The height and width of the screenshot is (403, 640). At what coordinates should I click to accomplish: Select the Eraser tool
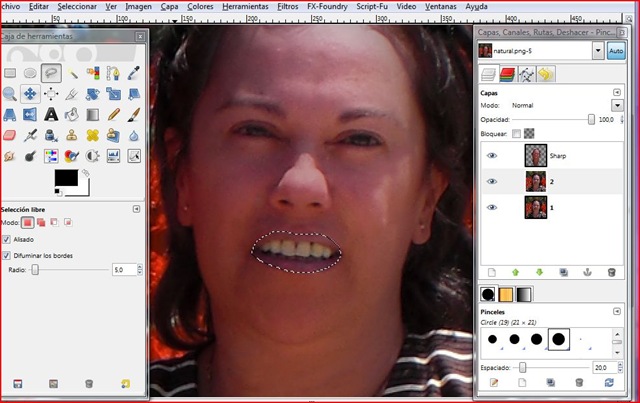point(10,135)
